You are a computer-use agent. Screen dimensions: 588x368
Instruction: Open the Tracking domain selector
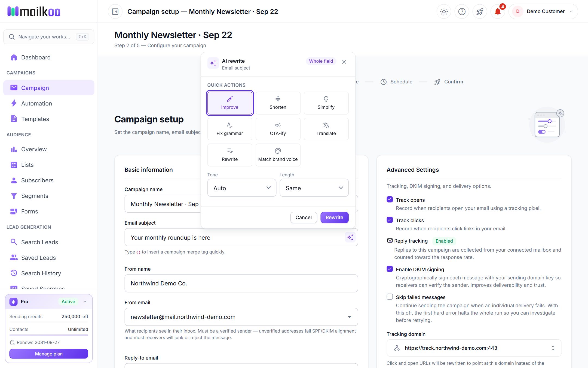[474, 348]
